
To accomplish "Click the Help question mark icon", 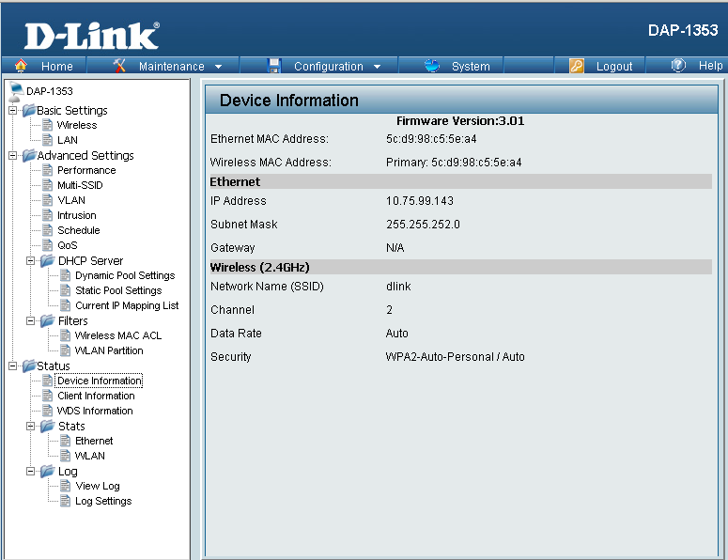I will pyautogui.click(x=678, y=65).
